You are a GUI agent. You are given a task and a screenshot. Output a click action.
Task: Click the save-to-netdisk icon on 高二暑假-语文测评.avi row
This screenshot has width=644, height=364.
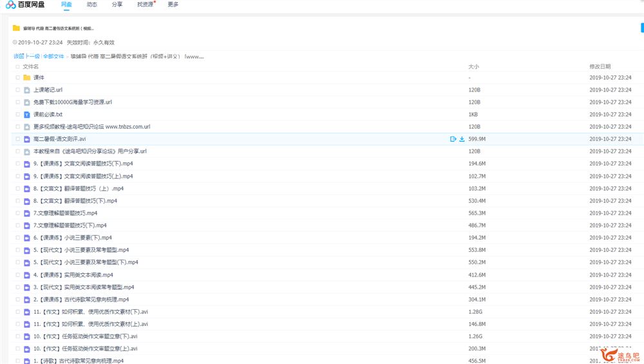453,139
